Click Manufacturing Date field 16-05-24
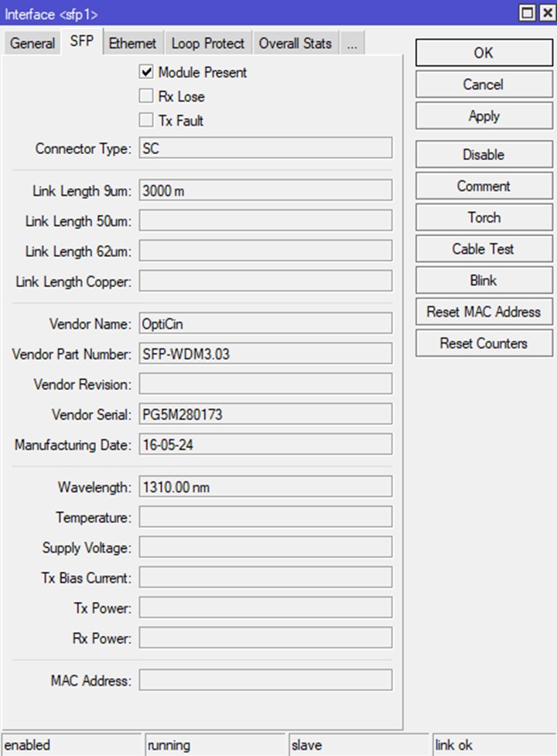557x756 pixels. tap(265, 444)
